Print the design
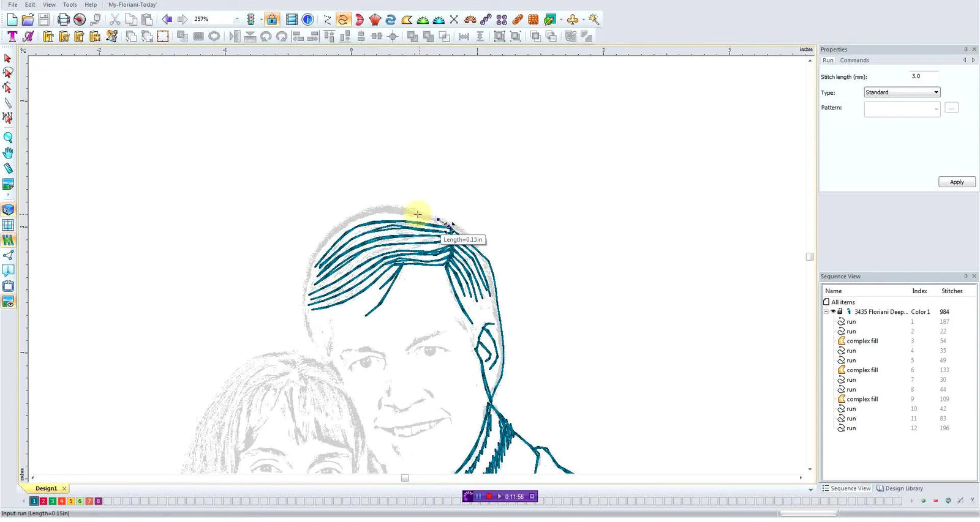980x522 pixels. point(63,20)
